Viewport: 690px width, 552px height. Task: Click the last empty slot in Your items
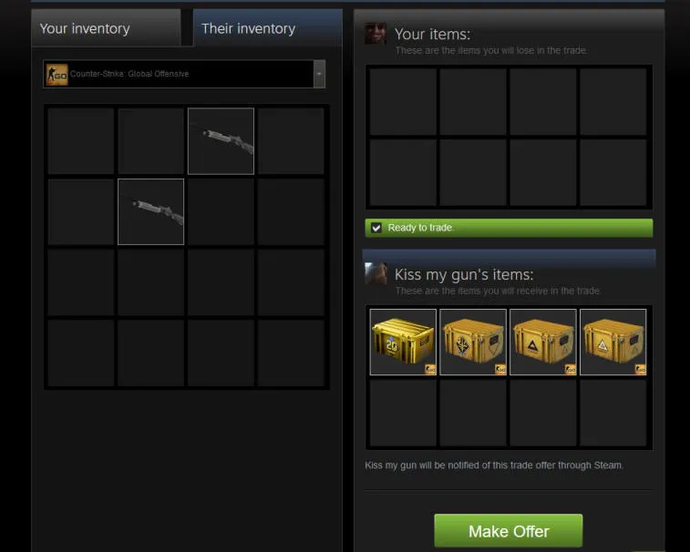click(x=613, y=172)
